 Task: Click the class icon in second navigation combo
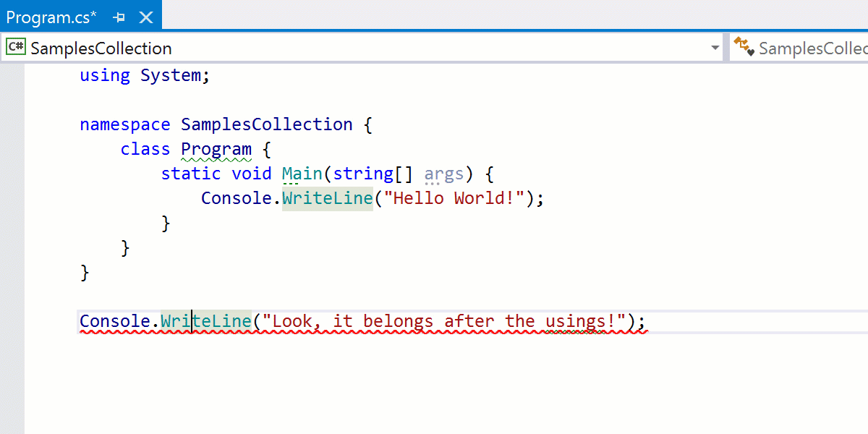[x=744, y=48]
